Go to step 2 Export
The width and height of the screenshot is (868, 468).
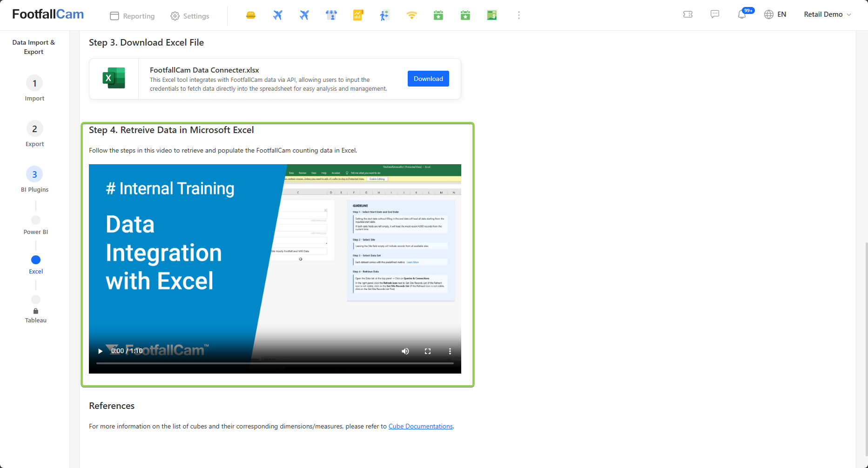(34, 134)
